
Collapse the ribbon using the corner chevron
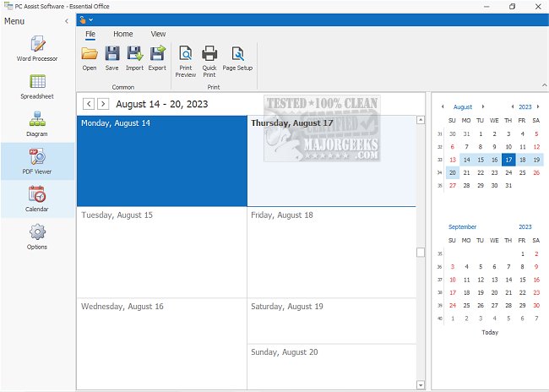pyautogui.click(x=544, y=85)
